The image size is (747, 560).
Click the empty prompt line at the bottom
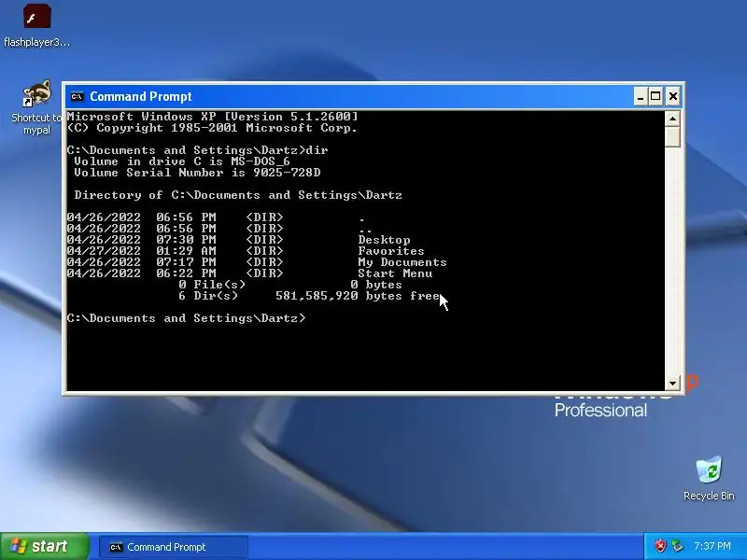(x=186, y=318)
